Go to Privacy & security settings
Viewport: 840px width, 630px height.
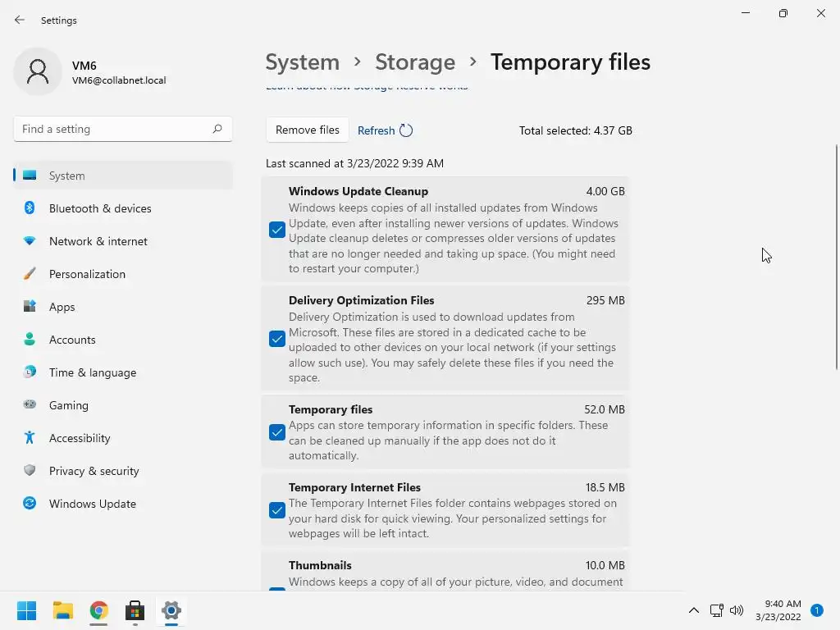(94, 471)
